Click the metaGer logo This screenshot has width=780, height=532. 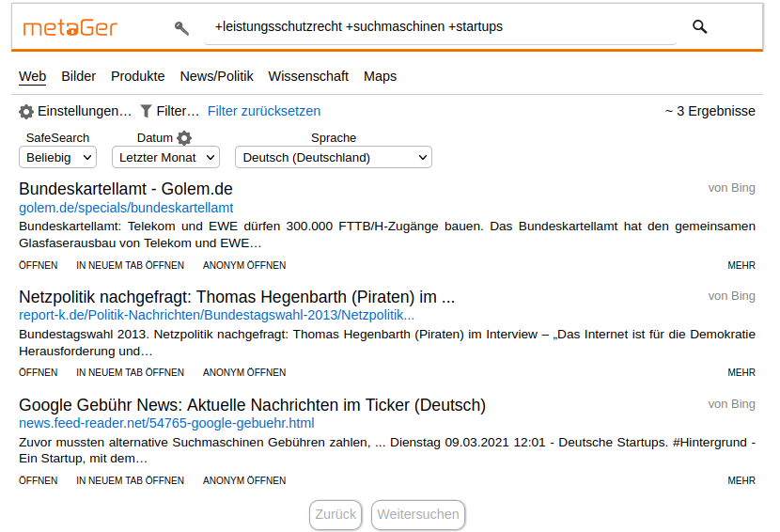point(70,28)
